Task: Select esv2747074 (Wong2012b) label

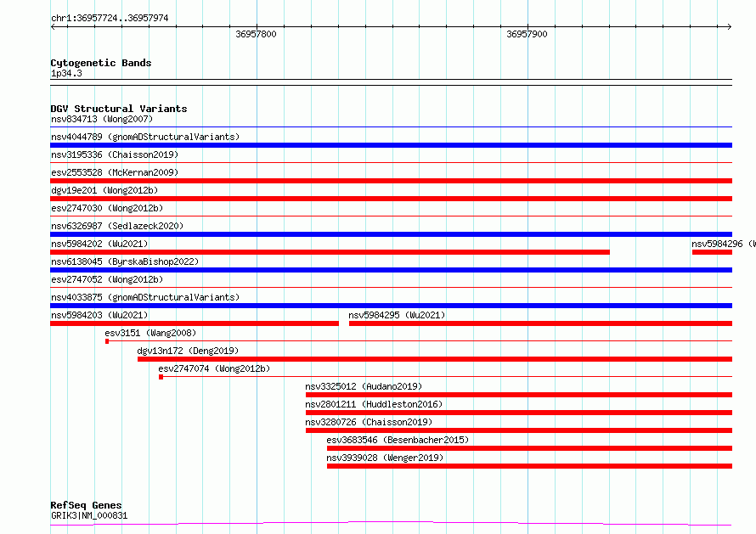Action: (214, 368)
